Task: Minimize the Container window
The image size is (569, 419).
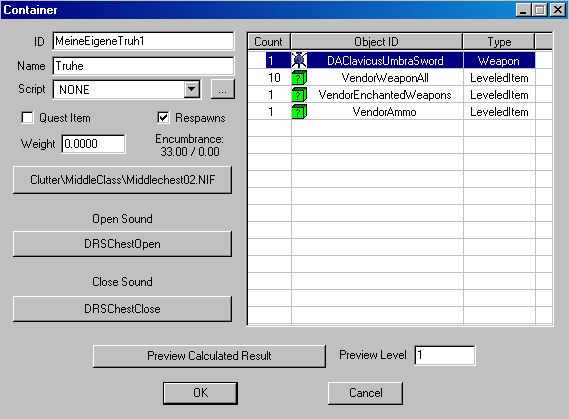Action: 523,10
